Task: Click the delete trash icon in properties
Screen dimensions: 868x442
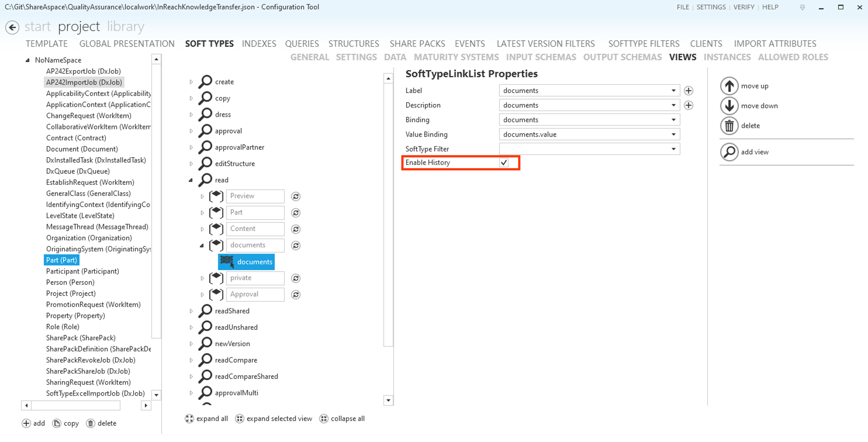Action: (729, 126)
